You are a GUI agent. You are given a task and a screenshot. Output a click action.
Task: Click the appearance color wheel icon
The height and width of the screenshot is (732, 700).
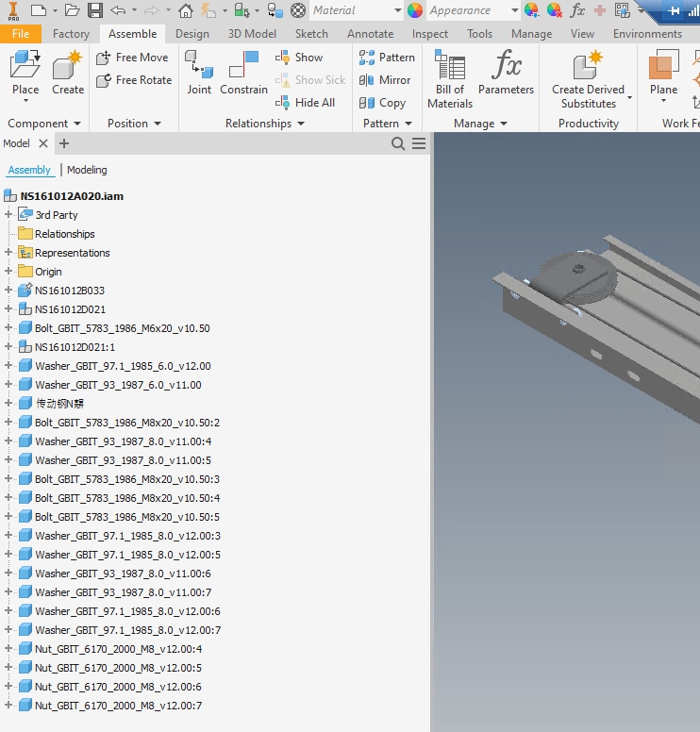(415, 10)
